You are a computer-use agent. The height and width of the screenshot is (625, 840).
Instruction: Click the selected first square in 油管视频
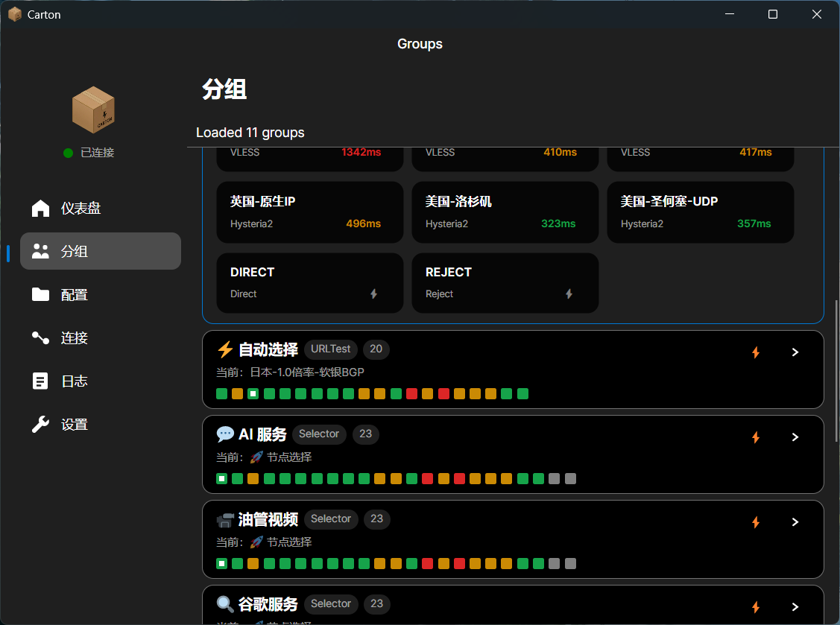click(222, 563)
